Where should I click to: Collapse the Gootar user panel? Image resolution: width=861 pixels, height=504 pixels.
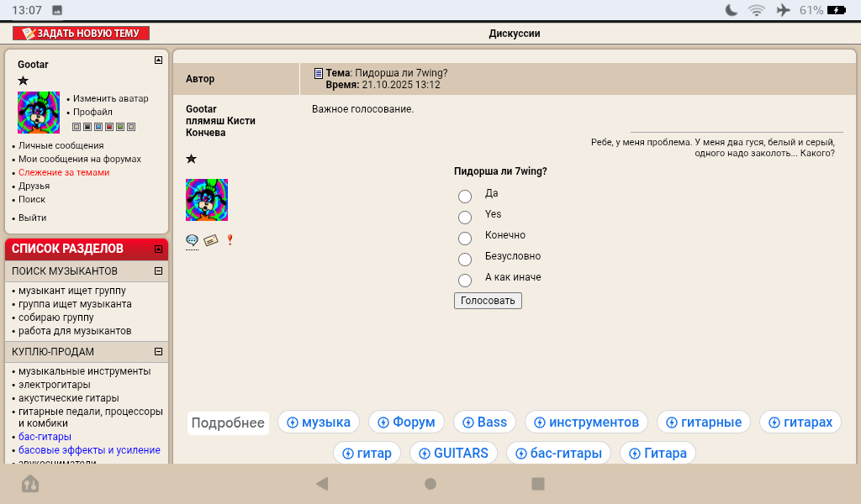(x=158, y=60)
